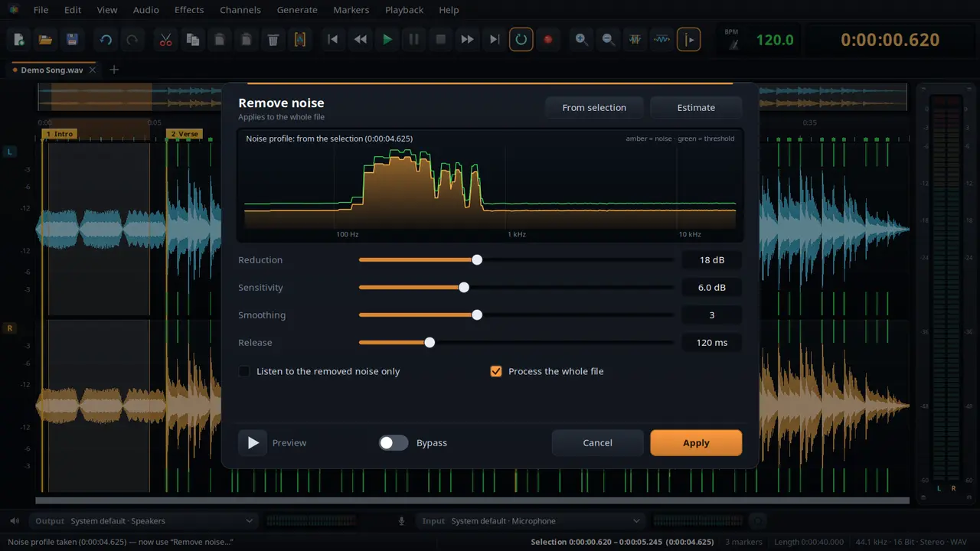Zoom out using the magnifier minus icon

[x=608, y=40]
